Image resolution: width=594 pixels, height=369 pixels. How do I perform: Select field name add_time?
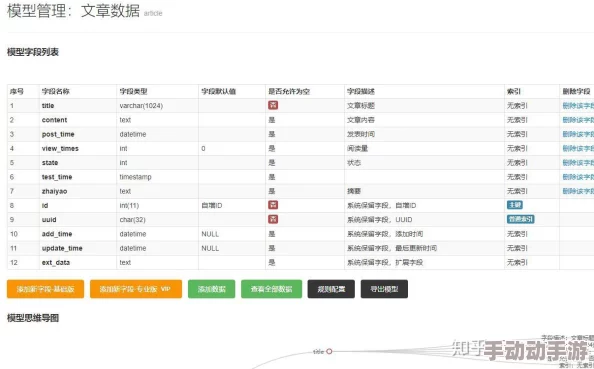[57, 234]
